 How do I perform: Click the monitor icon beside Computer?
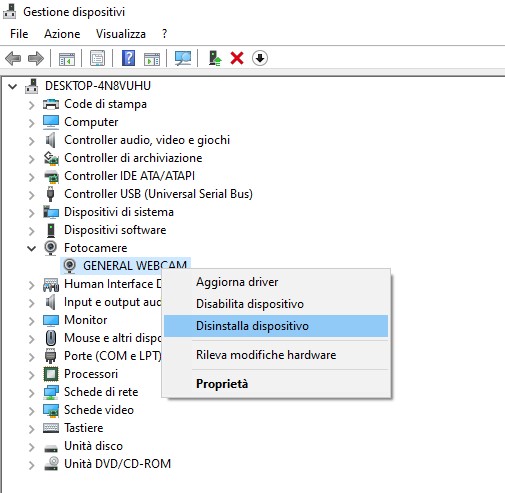pyautogui.click(x=51, y=122)
